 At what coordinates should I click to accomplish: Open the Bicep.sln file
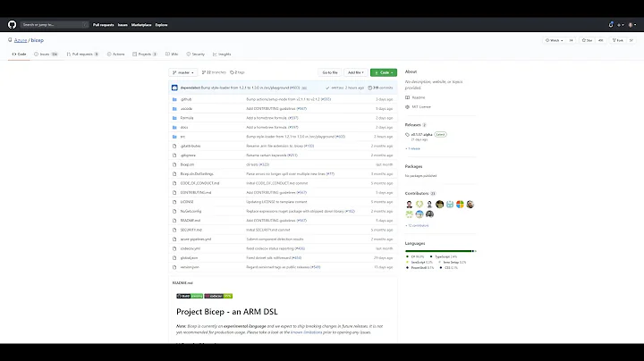click(x=187, y=164)
